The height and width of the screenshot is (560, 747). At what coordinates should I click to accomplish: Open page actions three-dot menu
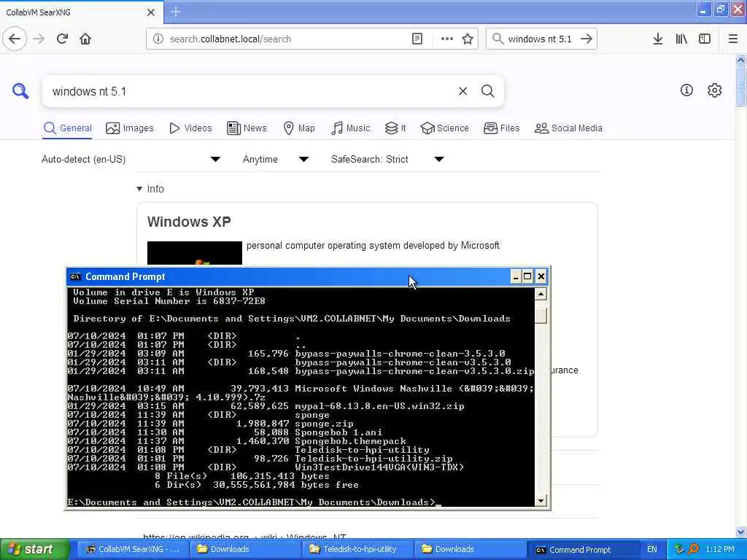(x=447, y=39)
